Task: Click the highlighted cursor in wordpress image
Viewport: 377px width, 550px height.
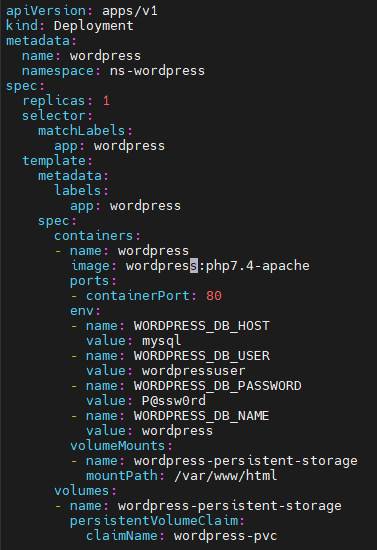Action: [194, 266]
